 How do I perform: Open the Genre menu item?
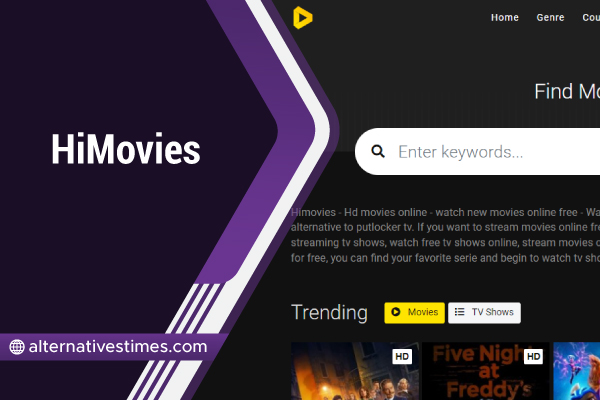(x=550, y=18)
